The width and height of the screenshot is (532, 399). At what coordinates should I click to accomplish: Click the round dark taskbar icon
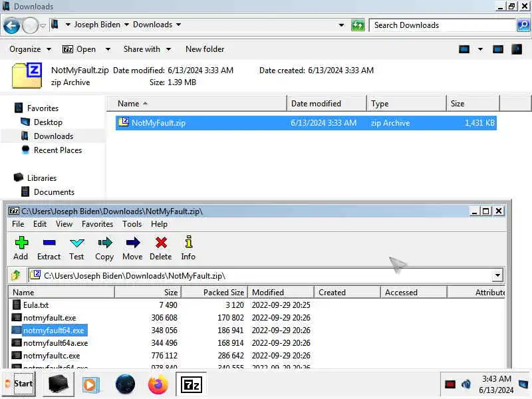(125, 384)
